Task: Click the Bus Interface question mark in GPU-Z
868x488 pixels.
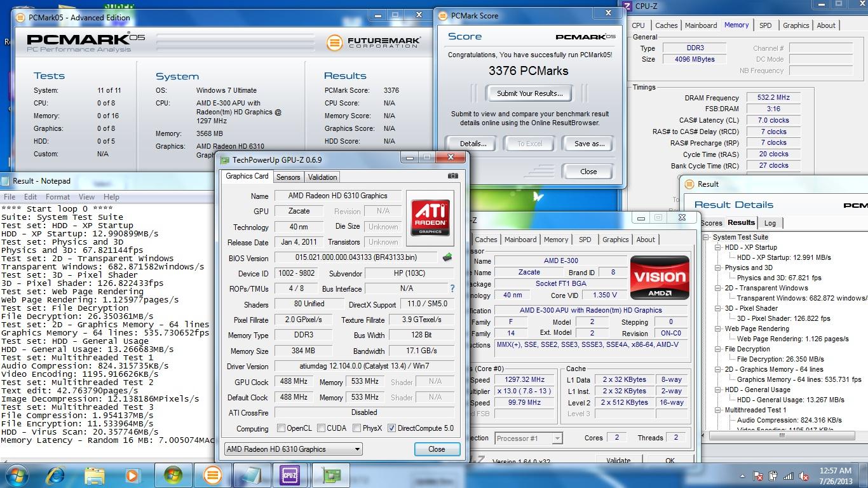Action: tap(452, 288)
